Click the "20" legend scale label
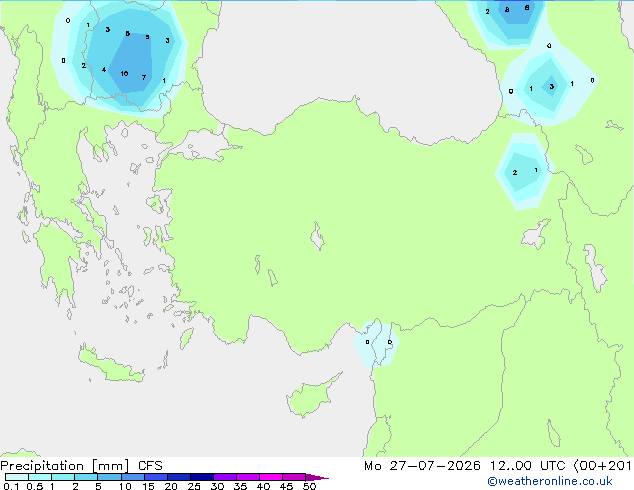Screen dimensions: 634x490 (171, 486)
